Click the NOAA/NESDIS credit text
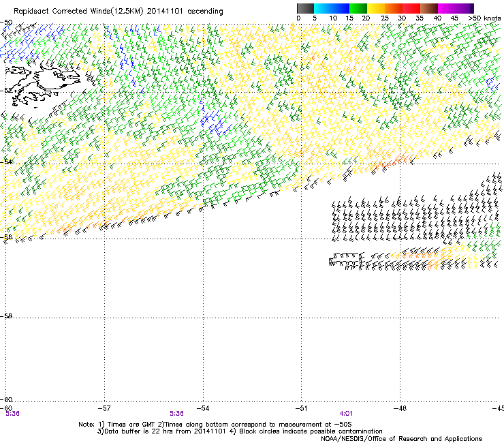The height and width of the screenshot is (443, 504). (x=401, y=439)
